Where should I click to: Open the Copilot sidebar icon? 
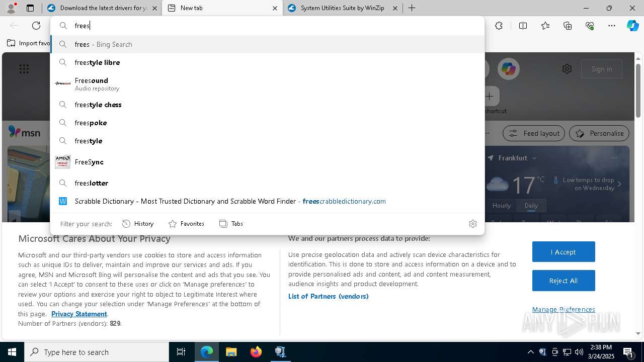pos(632,26)
